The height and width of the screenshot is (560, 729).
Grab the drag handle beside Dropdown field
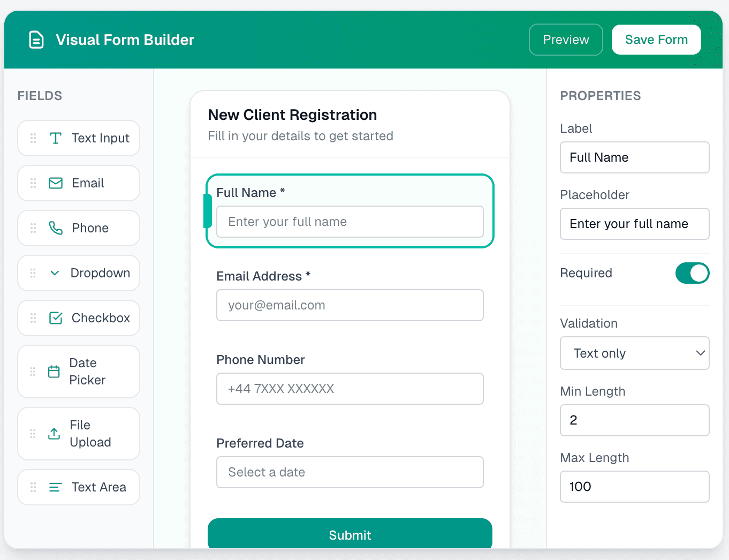coord(33,273)
